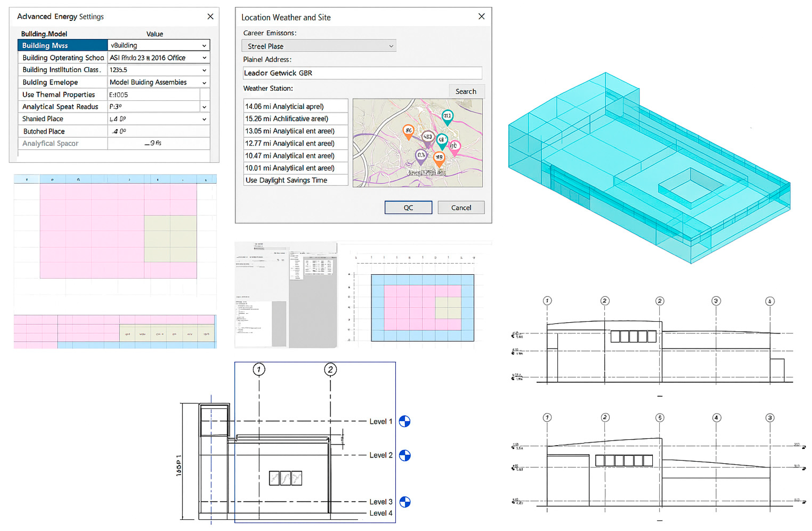Click the Plainel Address input field
The image size is (812, 531).
pyautogui.click(x=362, y=73)
